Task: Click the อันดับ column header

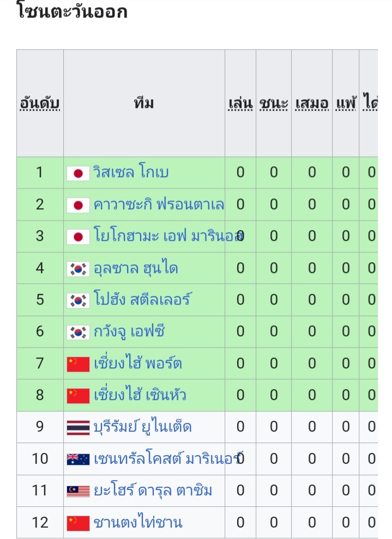Action: (x=40, y=103)
